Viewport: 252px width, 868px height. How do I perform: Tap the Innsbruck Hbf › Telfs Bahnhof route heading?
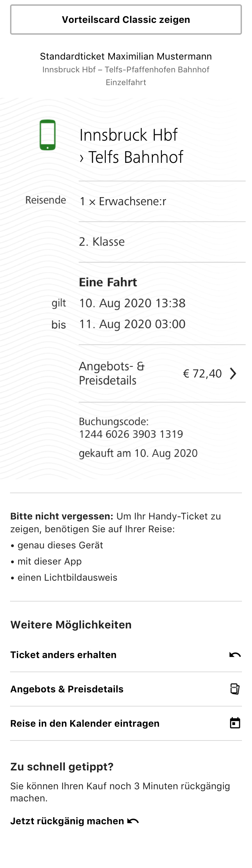(x=131, y=146)
